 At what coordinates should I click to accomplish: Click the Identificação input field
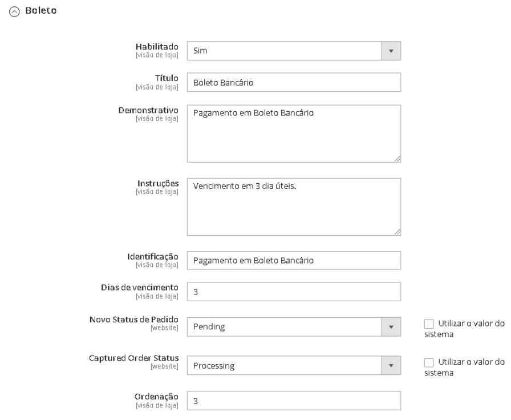pyautogui.click(x=294, y=261)
